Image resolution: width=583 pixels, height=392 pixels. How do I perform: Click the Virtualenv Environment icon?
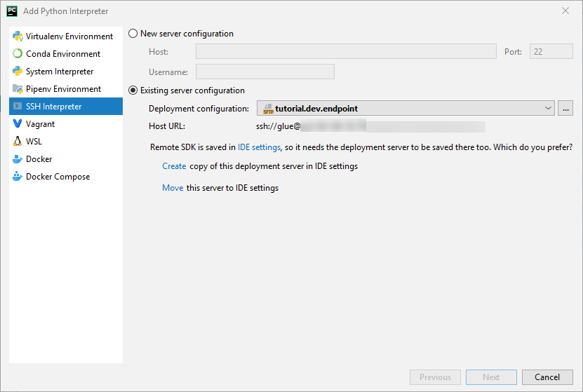(x=18, y=36)
